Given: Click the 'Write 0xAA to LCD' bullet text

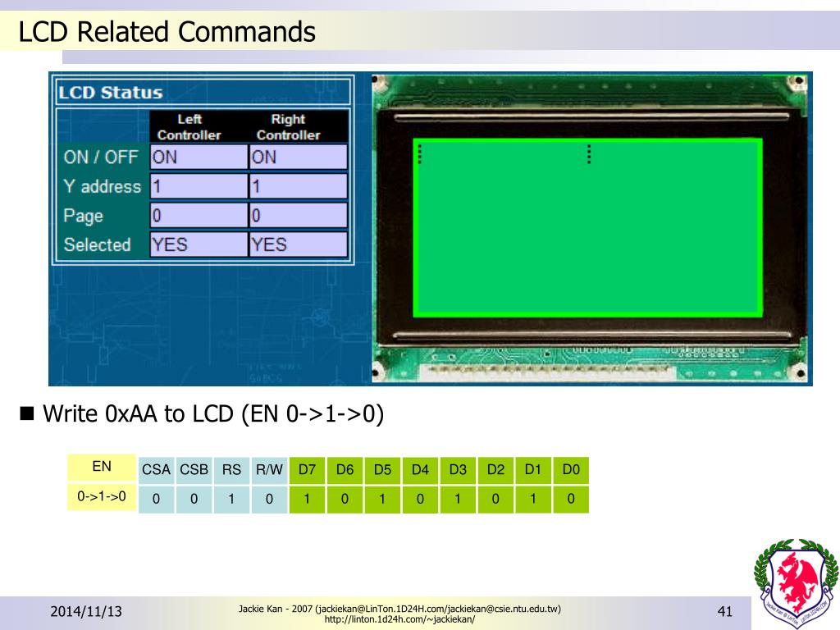Looking at the screenshot, I should click(x=213, y=413).
